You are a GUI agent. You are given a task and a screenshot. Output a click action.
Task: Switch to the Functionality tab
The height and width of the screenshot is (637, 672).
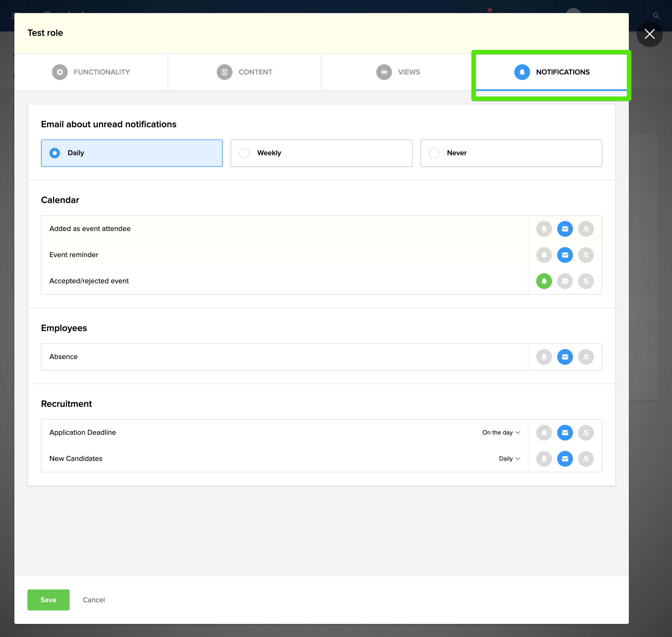pos(91,72)
